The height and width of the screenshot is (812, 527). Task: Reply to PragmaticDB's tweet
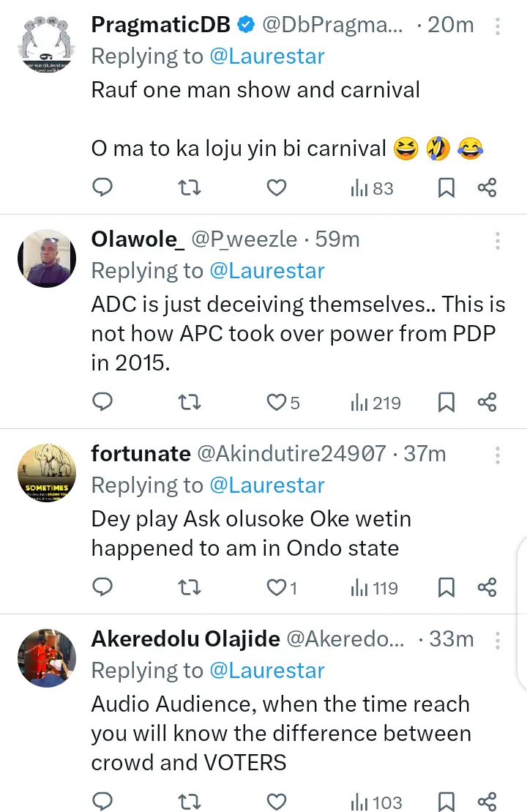[x=103, y=188]
